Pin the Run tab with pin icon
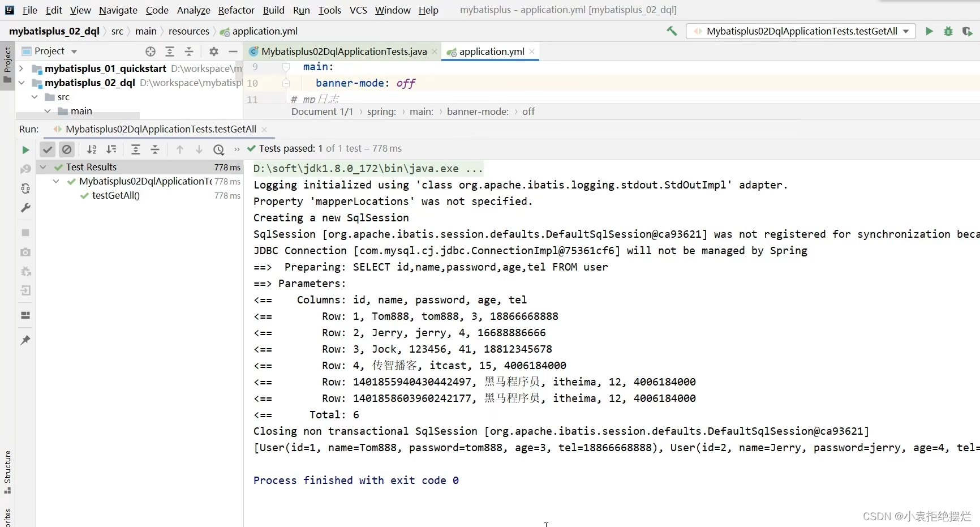Image resolution: width=980 pixels, height=527 pixels. tap(25, 340)
